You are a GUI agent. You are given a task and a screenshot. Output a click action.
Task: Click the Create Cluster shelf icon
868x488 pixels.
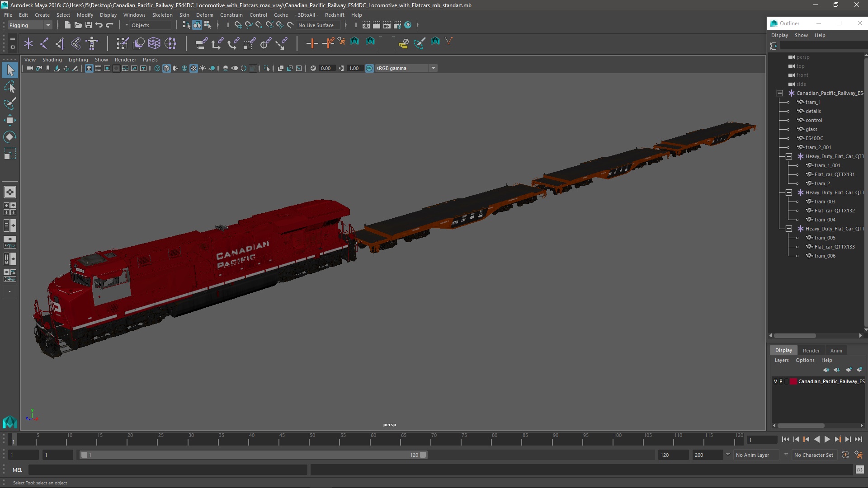click(x=170, y=43)
